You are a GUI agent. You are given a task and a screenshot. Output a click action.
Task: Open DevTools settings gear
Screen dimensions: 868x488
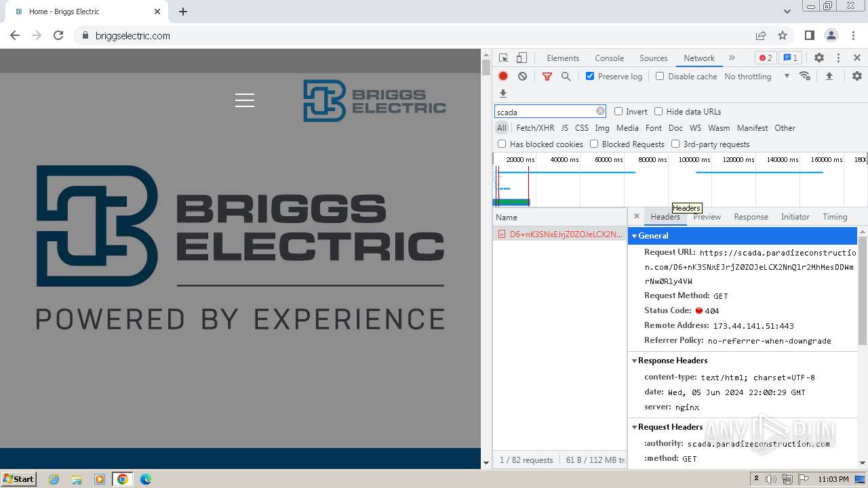tap(818, 58)
